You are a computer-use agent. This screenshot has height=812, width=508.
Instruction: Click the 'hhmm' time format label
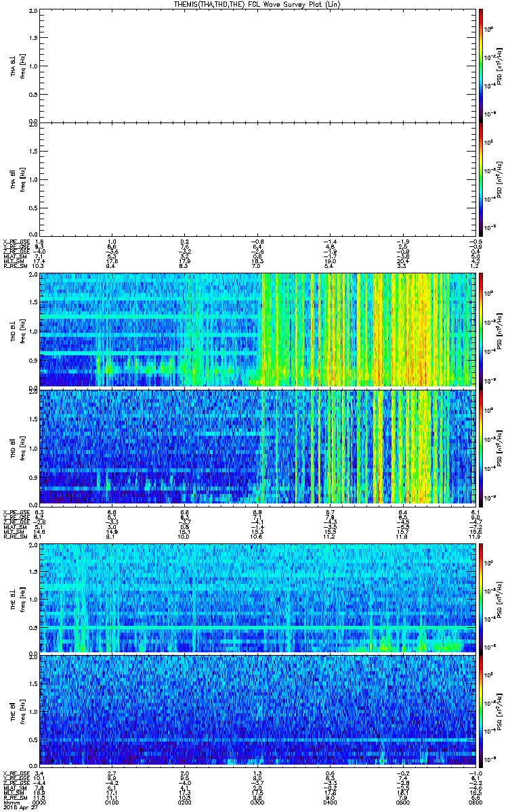pyautogui.click(x=10, y=802)
